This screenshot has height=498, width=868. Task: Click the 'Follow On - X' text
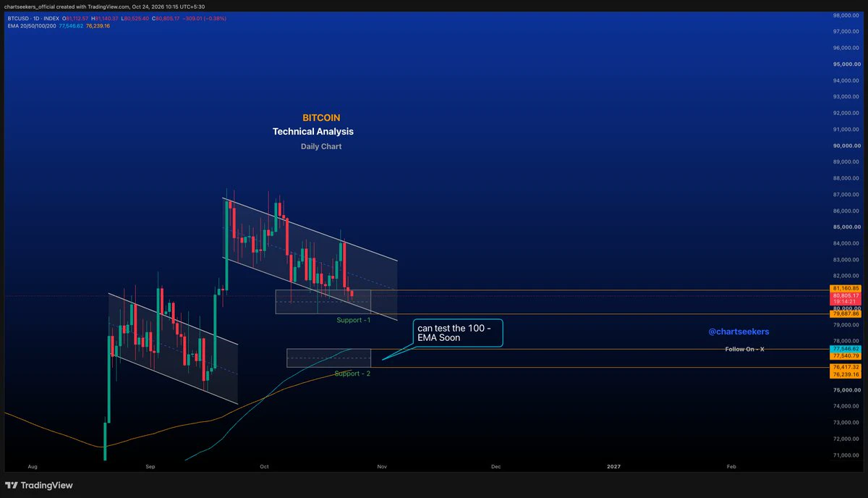(x=744, y=349)
